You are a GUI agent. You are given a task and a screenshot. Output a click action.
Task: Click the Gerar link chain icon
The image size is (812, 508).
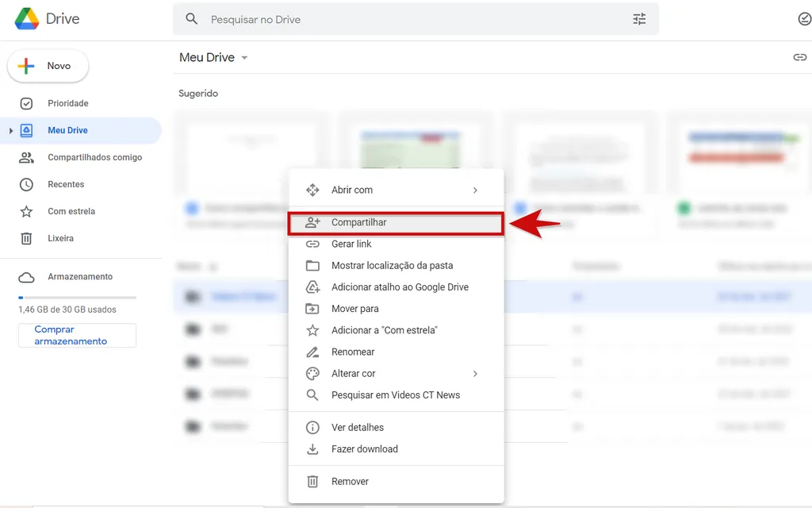[x=312, y=244]
